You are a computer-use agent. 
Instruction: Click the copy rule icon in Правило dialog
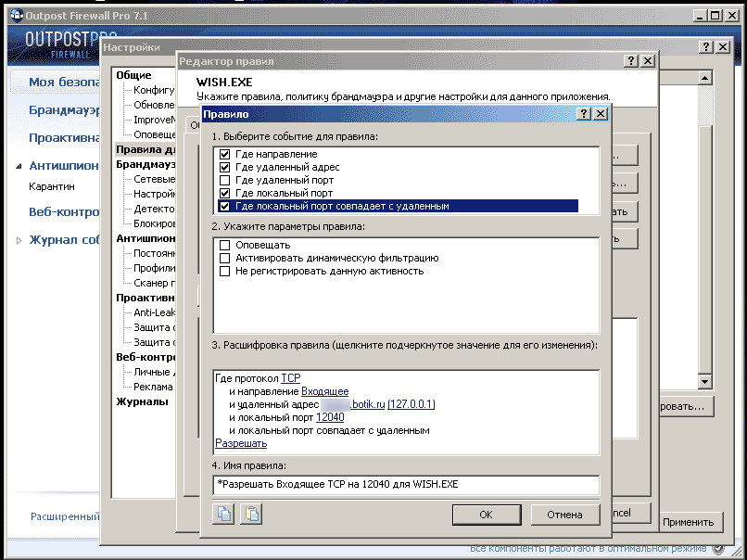pyautogui.click(x=223, y=514)
